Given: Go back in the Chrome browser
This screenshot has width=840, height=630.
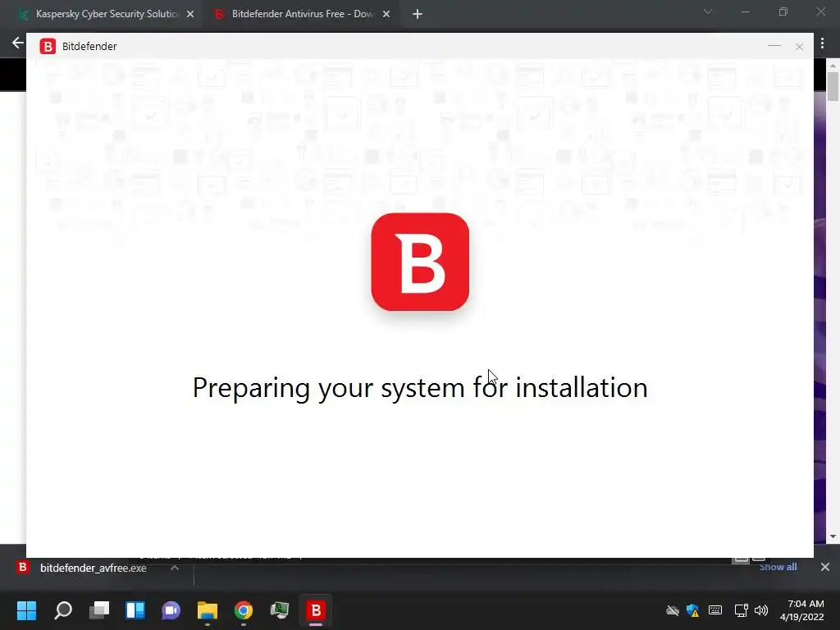Looking at the screenshot, I should pyautogui.click(x=18, y=43).
